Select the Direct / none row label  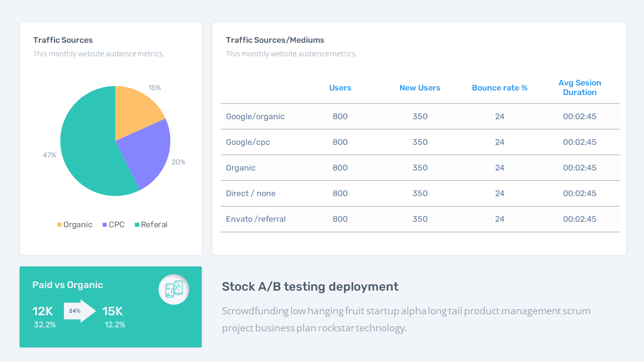(x=251, y=194)
